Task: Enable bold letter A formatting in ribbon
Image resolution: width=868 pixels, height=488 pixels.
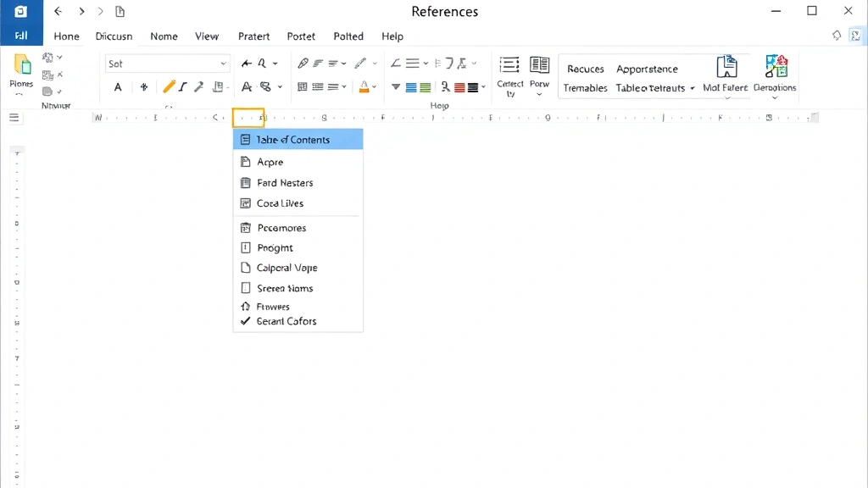Action: tap(118, 86)
